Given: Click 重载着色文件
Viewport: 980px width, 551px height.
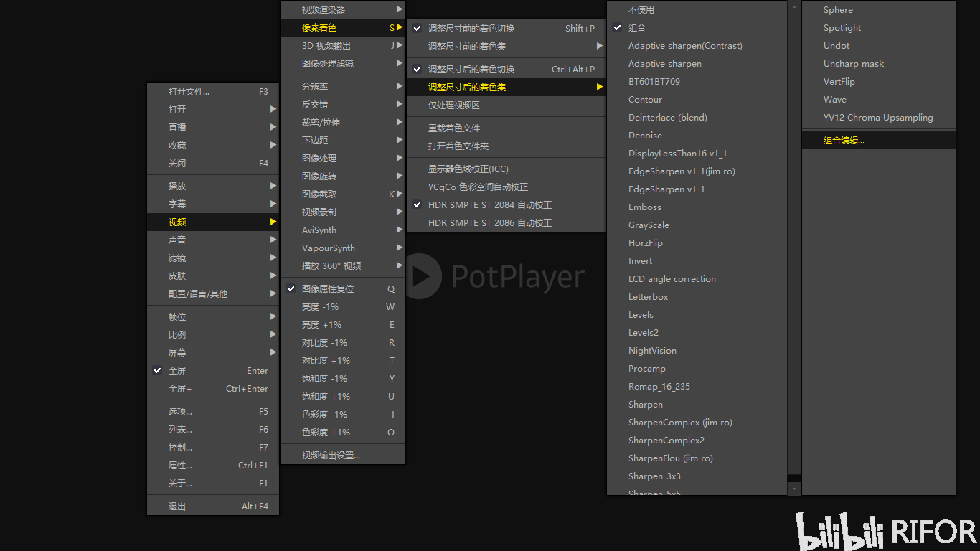Looking at the screenshot, I should click(506, 128).
